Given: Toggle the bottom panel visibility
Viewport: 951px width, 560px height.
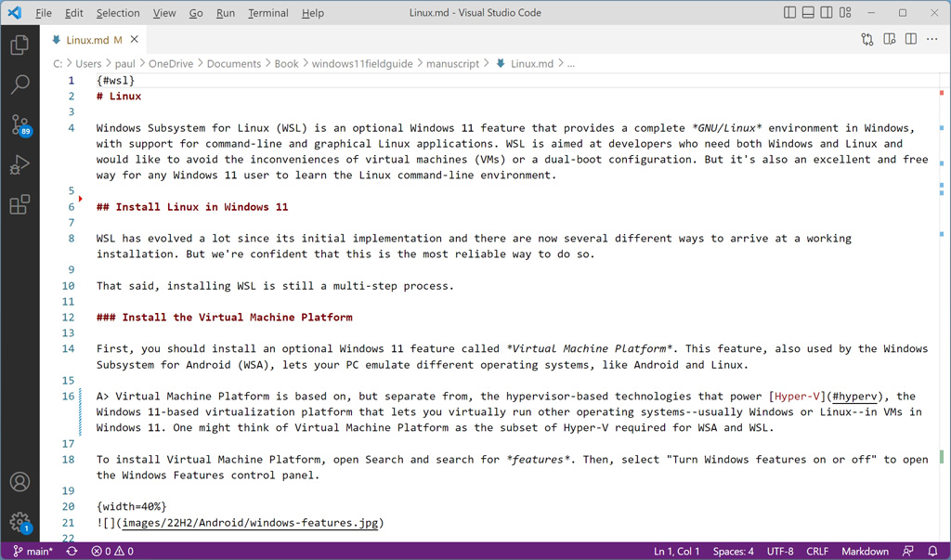Looking at the screenshot, I should coord(808,13).
